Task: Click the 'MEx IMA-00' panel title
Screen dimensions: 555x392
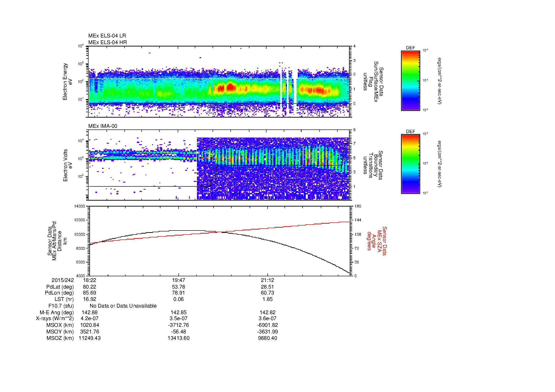Action: (x=103, y=126)
